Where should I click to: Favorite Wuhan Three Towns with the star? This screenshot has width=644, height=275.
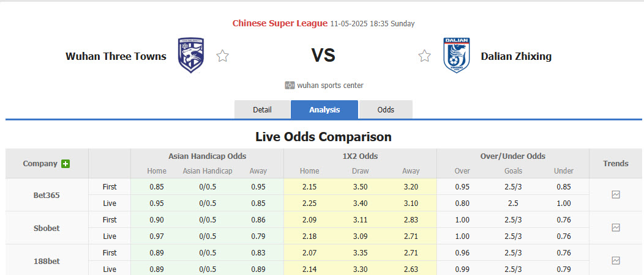point(223,56)
